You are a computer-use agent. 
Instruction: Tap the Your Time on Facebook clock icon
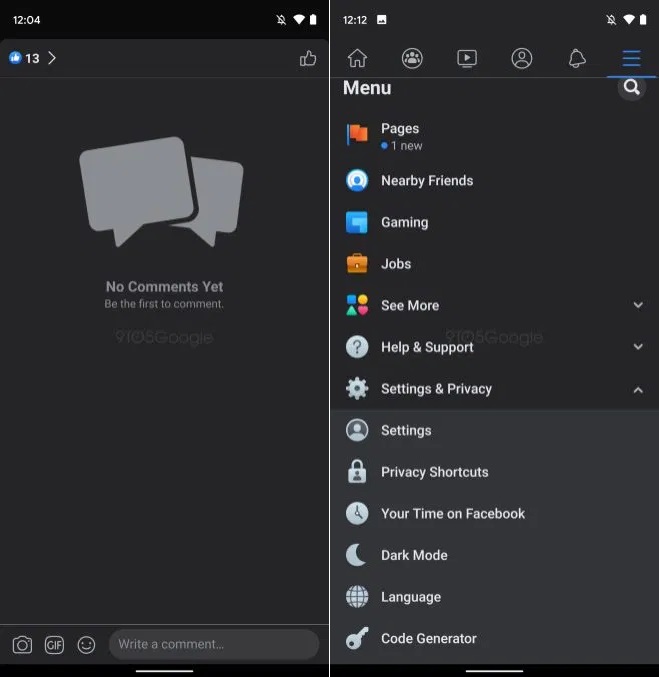tap(357, 513)
